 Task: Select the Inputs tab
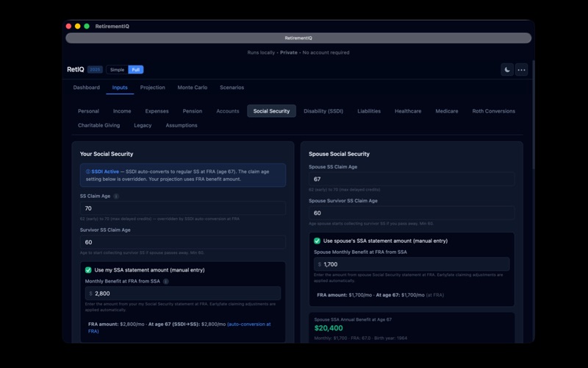[x=120, y=88]
